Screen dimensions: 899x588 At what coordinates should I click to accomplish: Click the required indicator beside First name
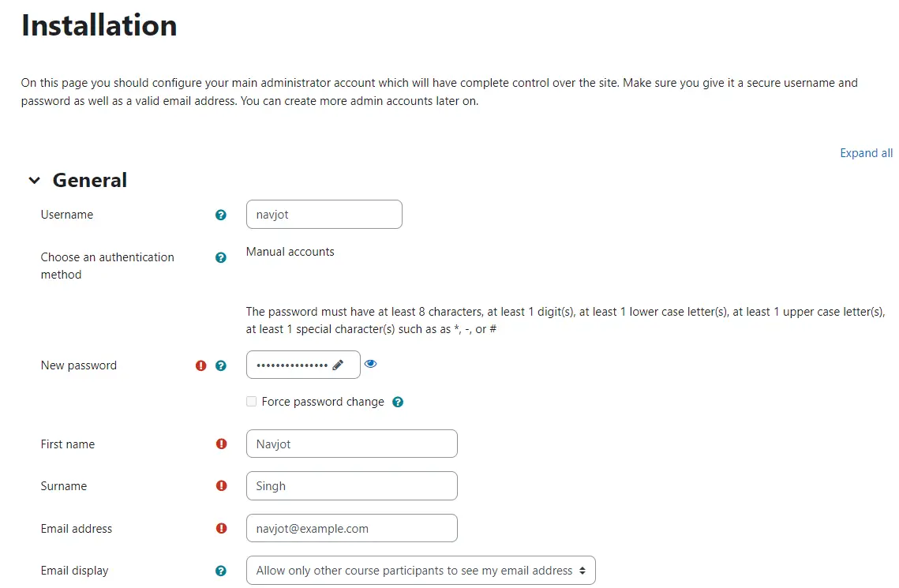220,444
